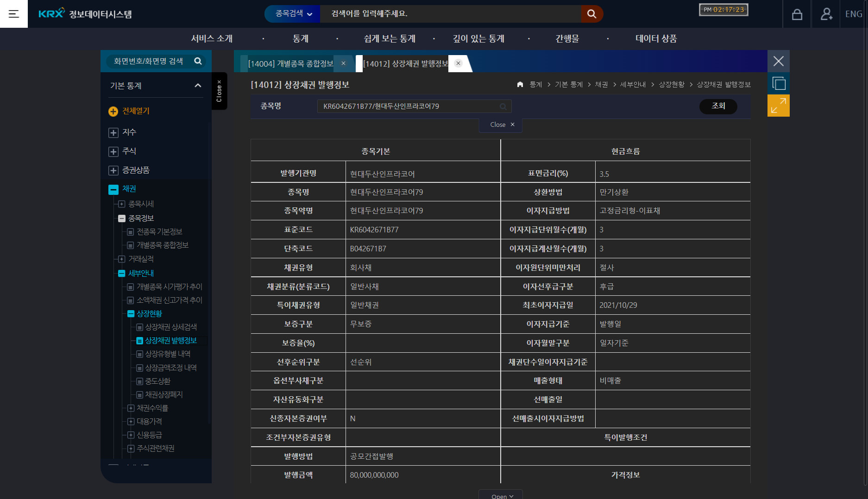868x499 pixels.
Task: Click the yellow expand fullscreen icon
Action: click(779, 106)
